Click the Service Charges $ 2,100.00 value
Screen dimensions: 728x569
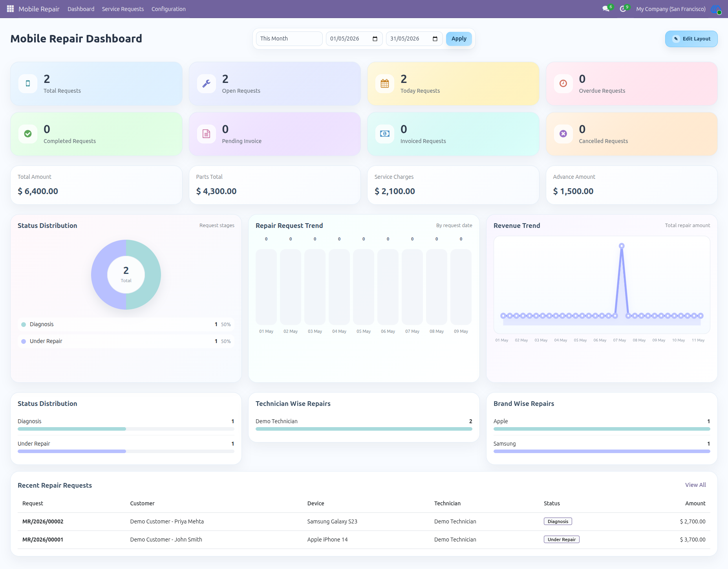[395, 191]
